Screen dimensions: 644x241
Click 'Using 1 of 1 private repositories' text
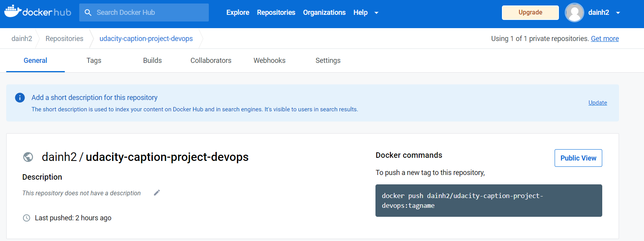coord(540,39)
